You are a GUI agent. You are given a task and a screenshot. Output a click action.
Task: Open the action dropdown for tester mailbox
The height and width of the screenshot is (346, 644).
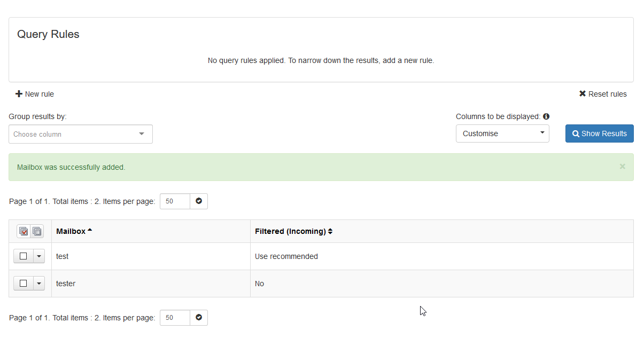click(38, 284)
